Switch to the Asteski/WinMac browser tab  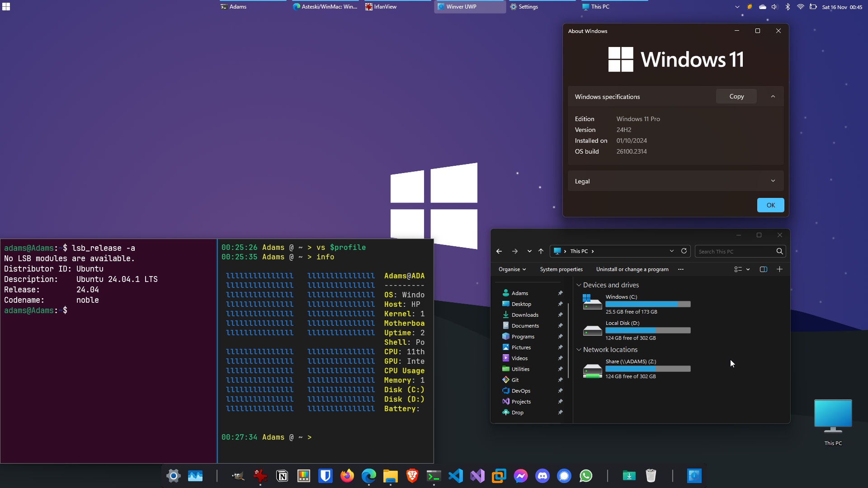[x=325, y=7]
